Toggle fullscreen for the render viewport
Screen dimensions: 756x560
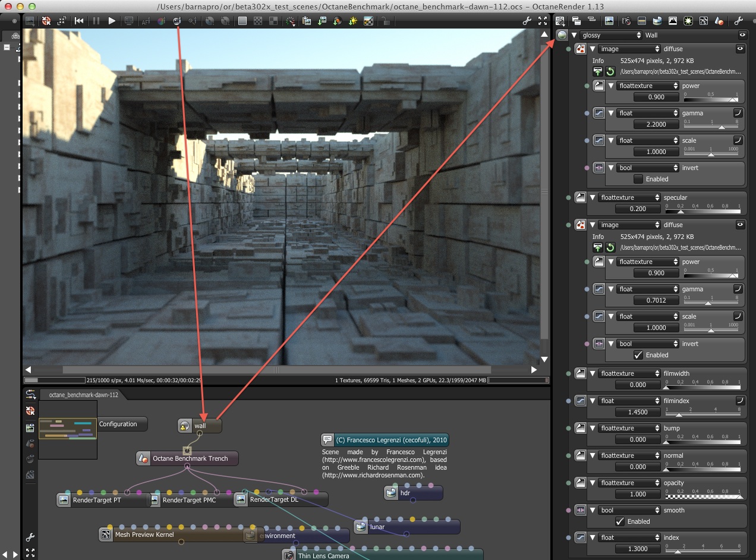point(542,21)
